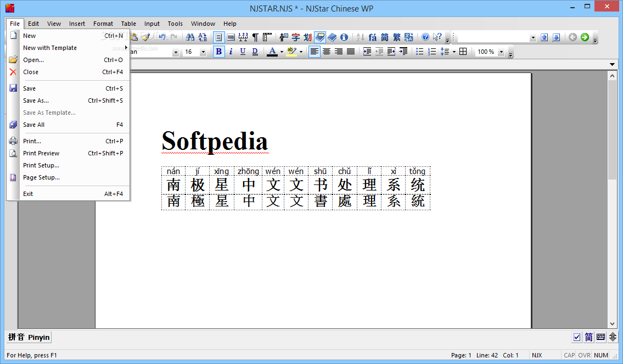Open the empty toolbar combo box dropdown
The width and height of the screenshot is (623, 364).
coord(533,38)
